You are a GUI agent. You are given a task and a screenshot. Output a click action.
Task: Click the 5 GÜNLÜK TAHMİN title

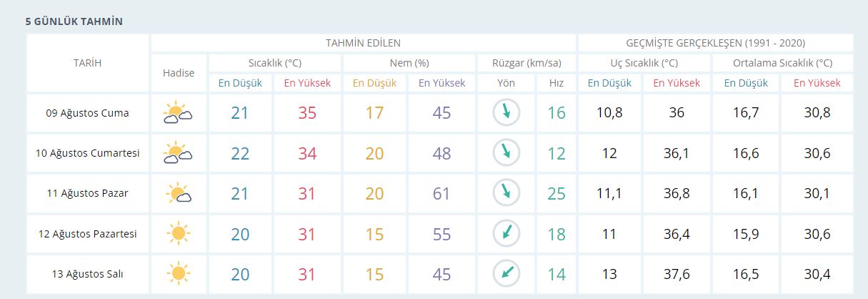point(74,21)
